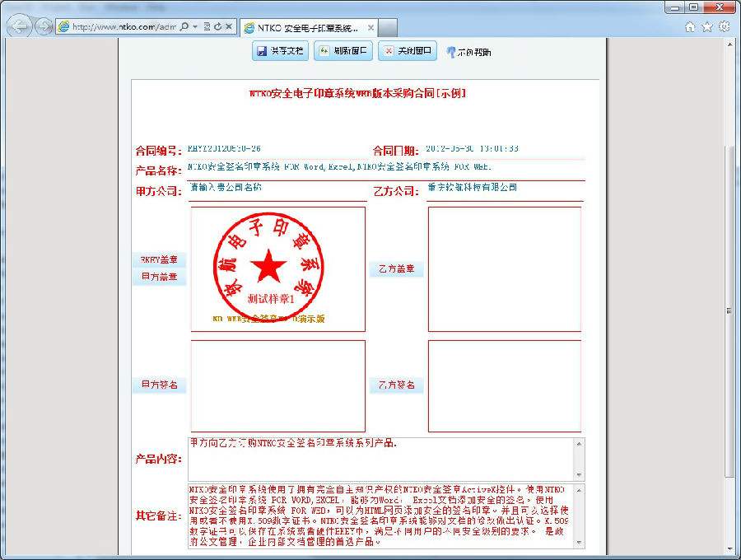Click the 产品名称 label

click(159, 170)
